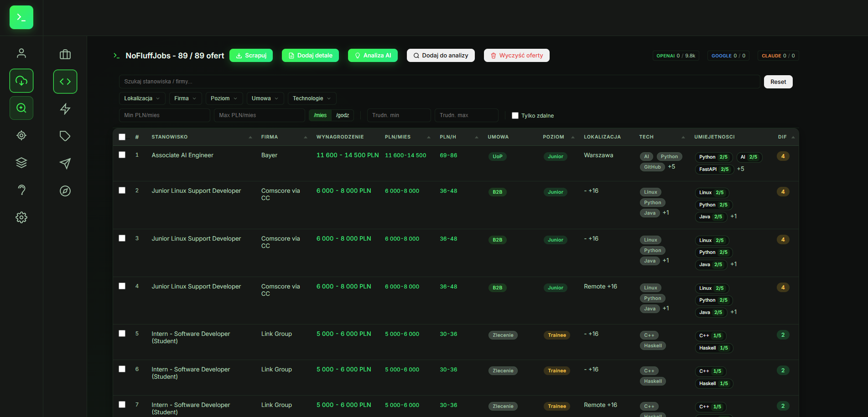The height and width of the screenshot is (417, 868).
Task: Open the crosshair target sidebar icon
Action: (x=21, y=135)
